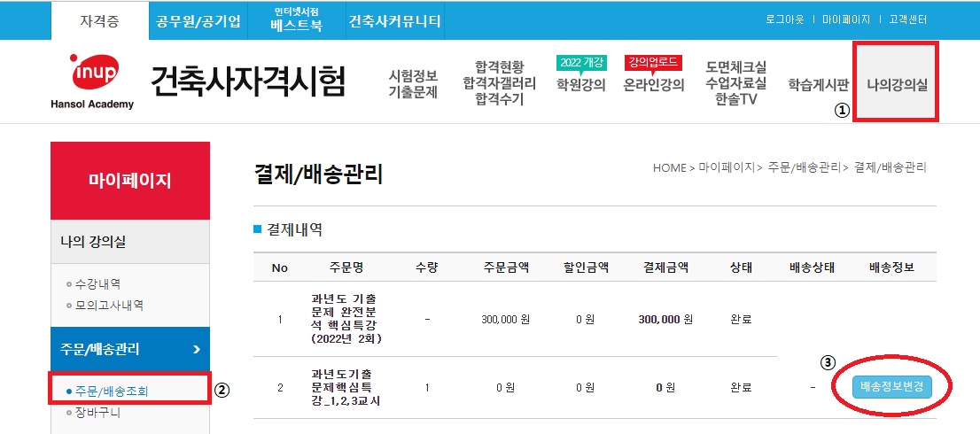Open the 학원강의 menu
This screenshot has height=434, width=980.
click(581, 85)
